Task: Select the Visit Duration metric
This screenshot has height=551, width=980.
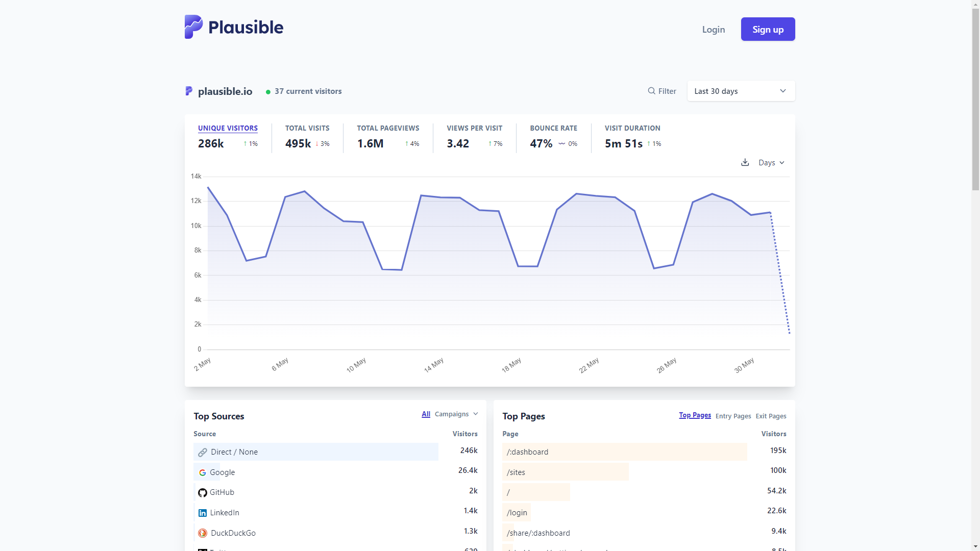Action: (x=632, y=128)
